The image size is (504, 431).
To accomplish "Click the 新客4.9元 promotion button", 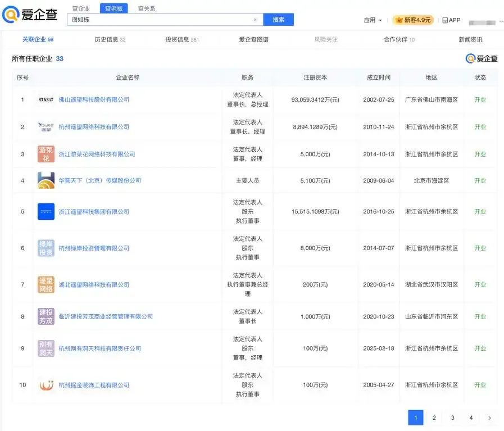I will pyautogui.click(x=413, y=20).
